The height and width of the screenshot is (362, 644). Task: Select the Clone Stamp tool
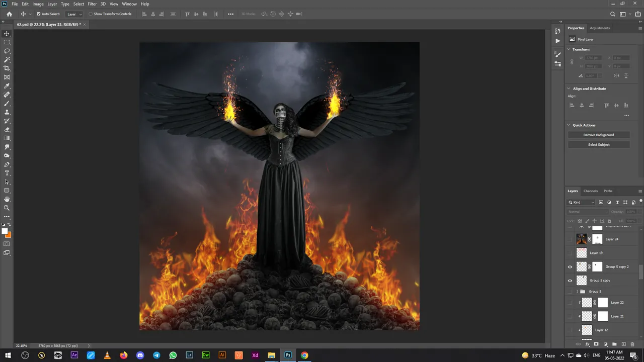coord(7,112)
